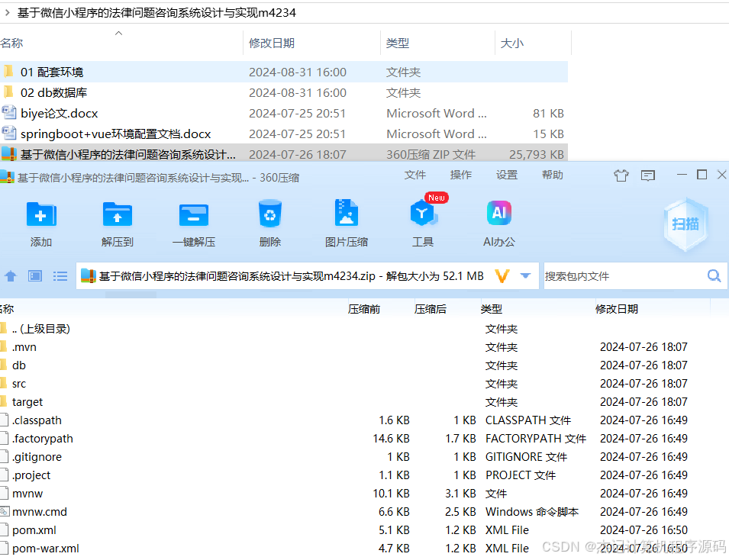Toggle sort arrow above 名称 column in Explorer
The height and width of the screenshot is (560, 729).
coord(119,33)
